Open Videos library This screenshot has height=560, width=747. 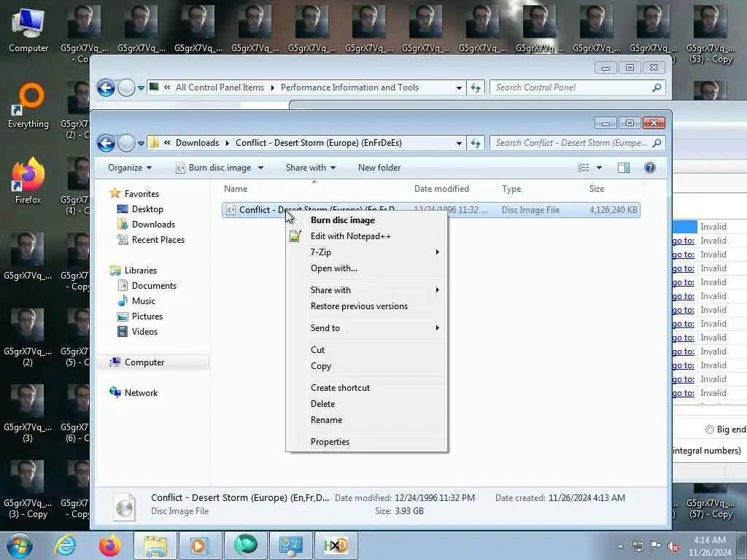(x=144, y=332)
